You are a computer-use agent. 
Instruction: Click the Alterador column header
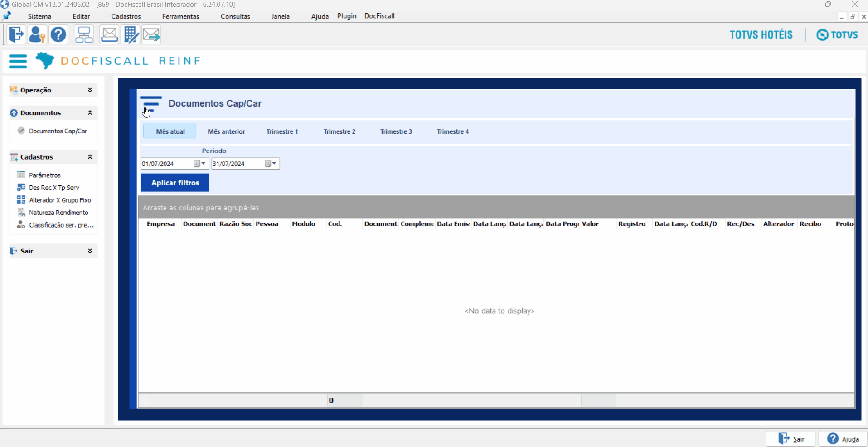[x=780, y=224]
